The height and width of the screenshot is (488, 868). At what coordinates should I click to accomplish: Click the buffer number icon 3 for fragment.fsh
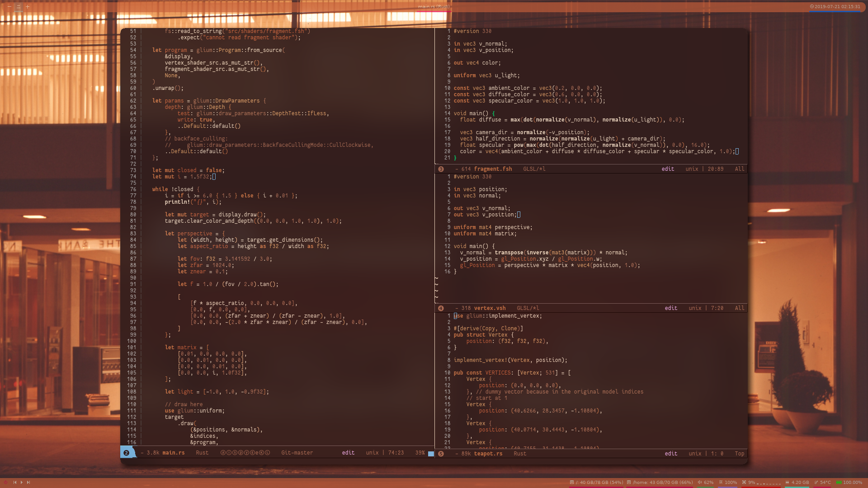pos(441,169)
